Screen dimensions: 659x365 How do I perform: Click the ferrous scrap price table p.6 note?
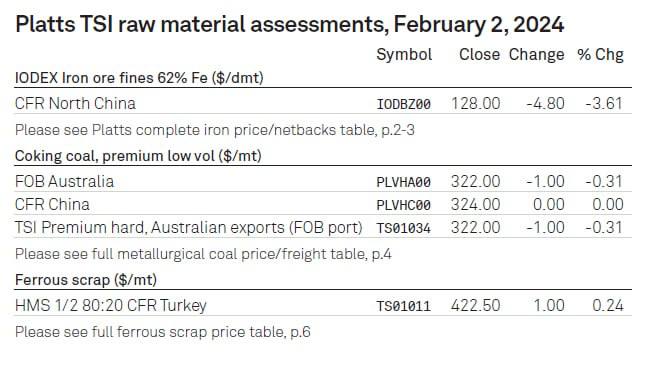[163, 332]
